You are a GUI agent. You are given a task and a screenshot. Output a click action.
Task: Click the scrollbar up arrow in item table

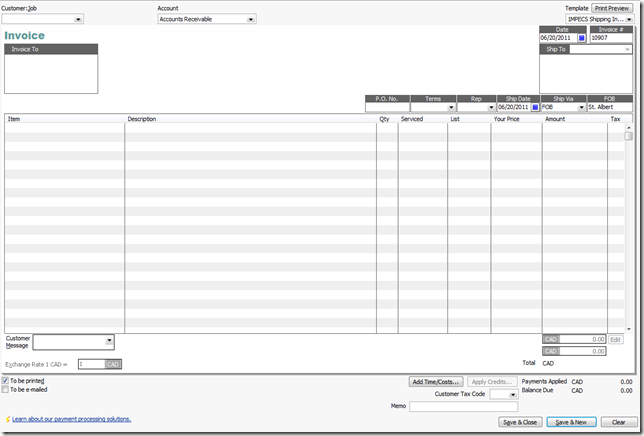tap(628, 128)
